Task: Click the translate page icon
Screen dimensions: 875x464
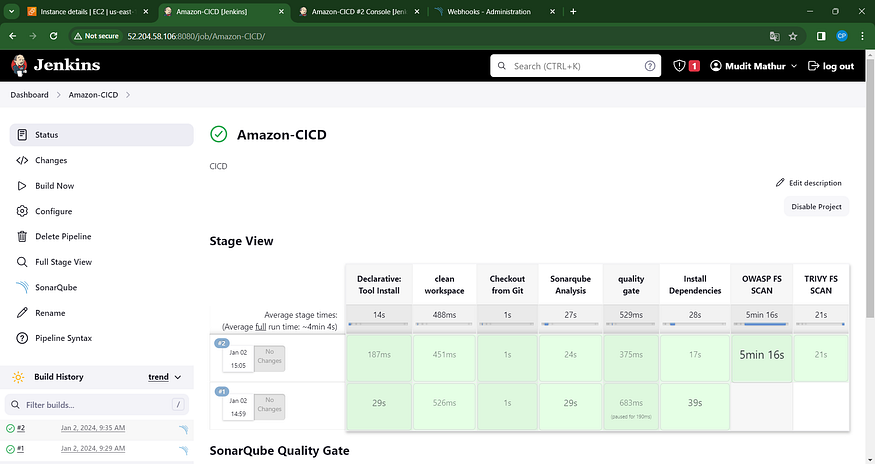Action: 775,36
